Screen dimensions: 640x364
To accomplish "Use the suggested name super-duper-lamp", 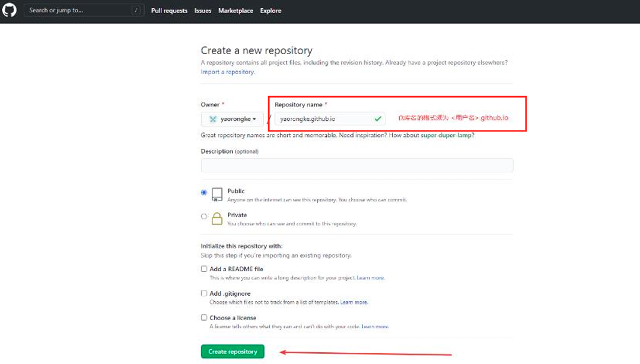I will [446, 135].
